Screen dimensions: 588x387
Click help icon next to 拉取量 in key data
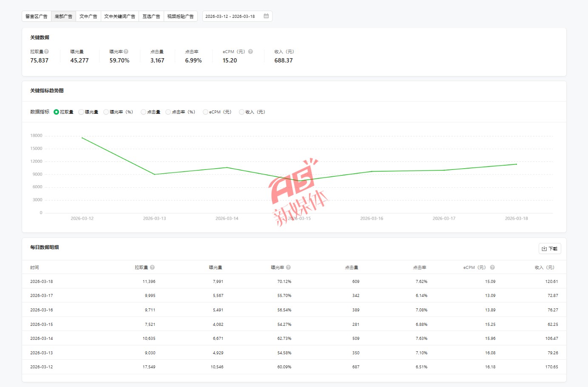(46, 51)
